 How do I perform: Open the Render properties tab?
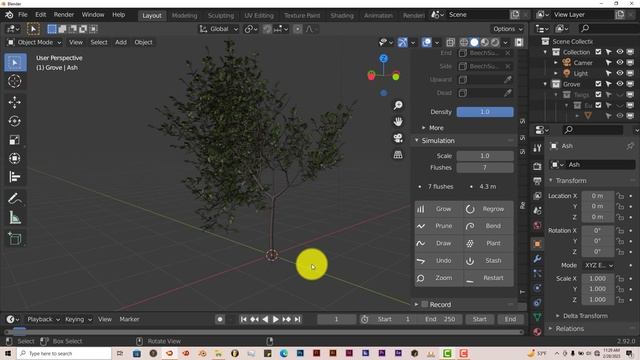pos(537,166)
